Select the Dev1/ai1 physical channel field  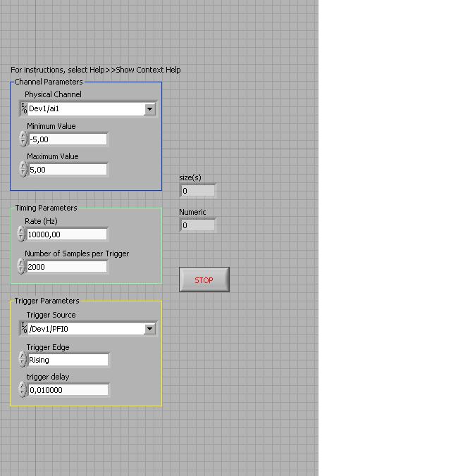86,108
